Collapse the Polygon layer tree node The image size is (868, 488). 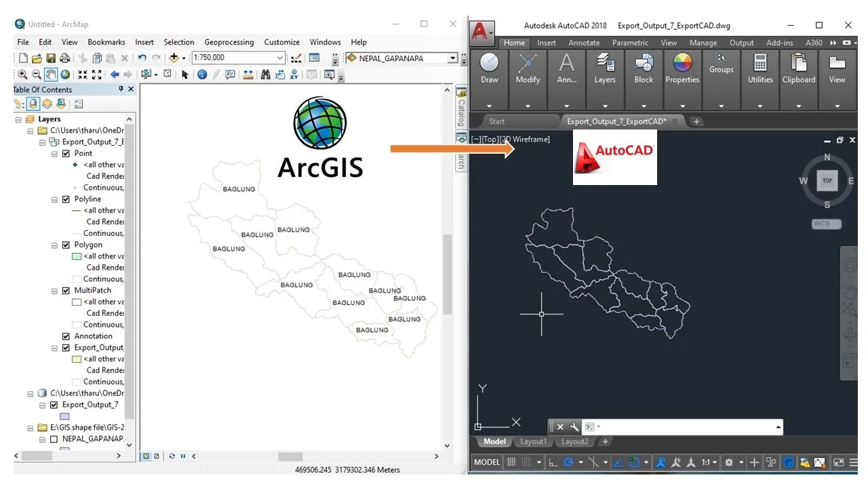[x=56, y=245]
